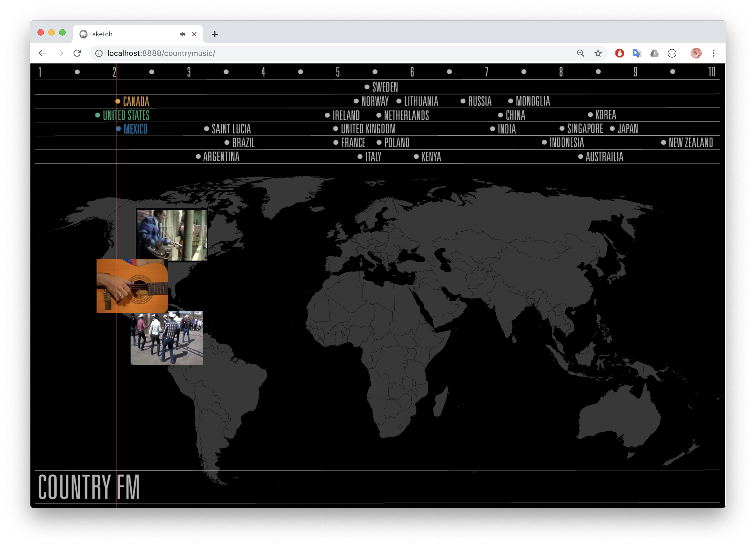
Task: Select the UNITED STATES country label
Action: (x=126, y=115)
